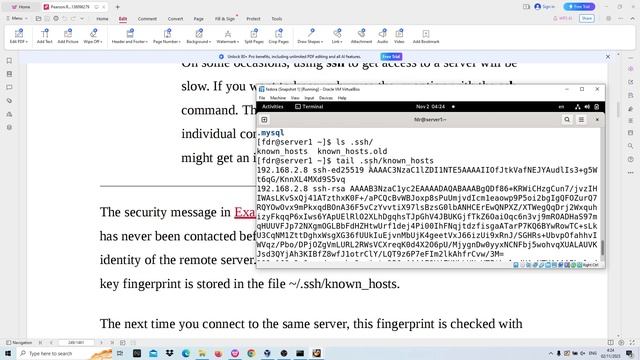This screenshot has height=360, width=640.
Task: Open the View menu in VirtualBox
Action: [295, 98]
